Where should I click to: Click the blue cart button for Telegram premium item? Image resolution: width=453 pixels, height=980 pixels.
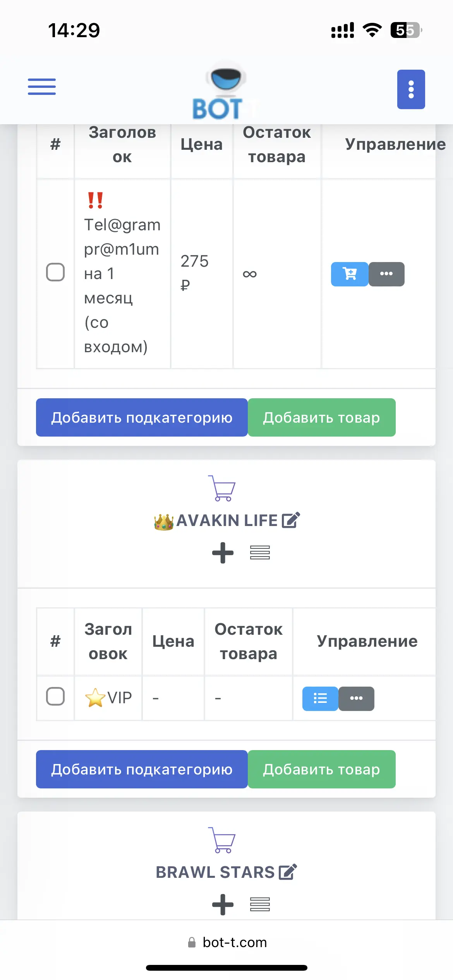click(350, 274)
